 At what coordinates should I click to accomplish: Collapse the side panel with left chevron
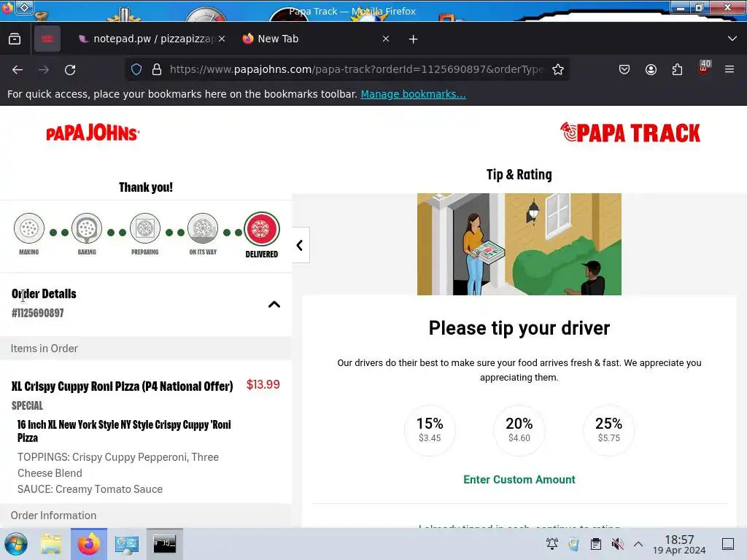point(300,245)
